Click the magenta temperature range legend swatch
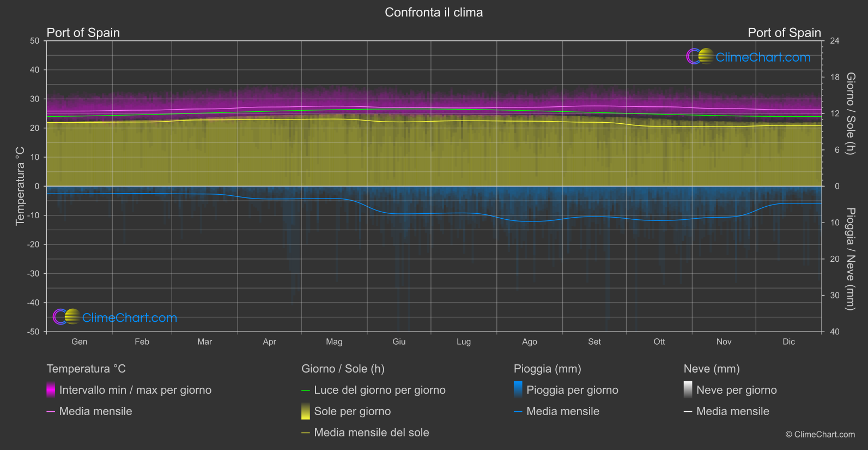This screenshot has width=868, height=450. point(51,390)
